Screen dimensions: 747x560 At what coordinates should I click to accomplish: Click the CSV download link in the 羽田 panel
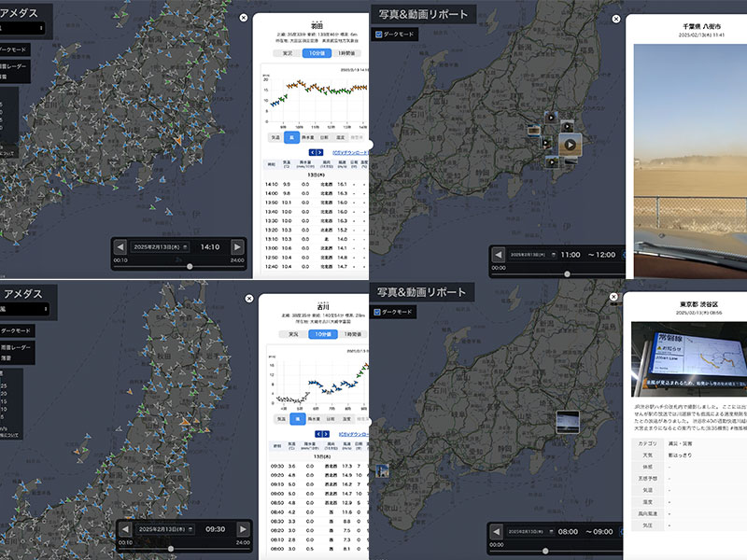[352, 151]
